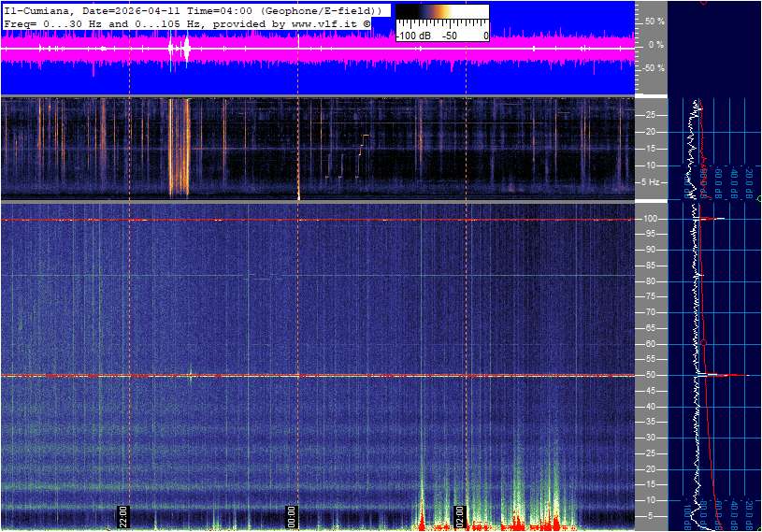762x532 pixels.
Task: Click the '20' tick on the geophone 0-30 Hz axis
Action: (x=651, y=132)
